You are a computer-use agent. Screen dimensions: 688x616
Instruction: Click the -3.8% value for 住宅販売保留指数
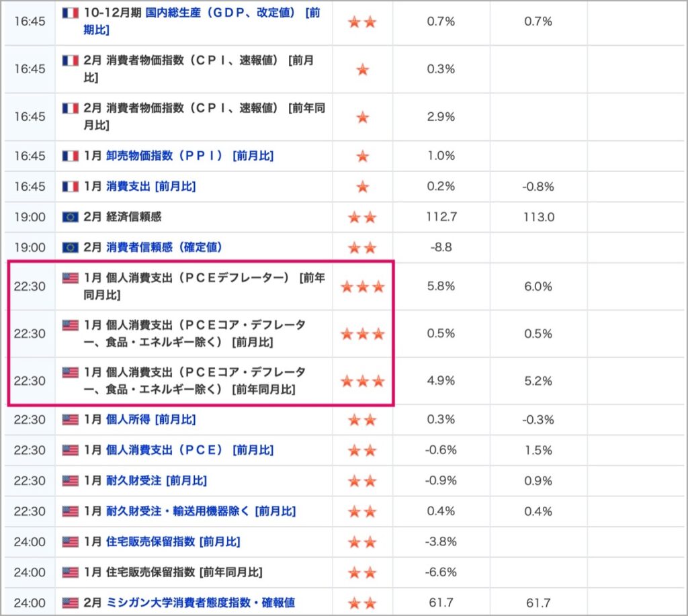coord(441,542)
